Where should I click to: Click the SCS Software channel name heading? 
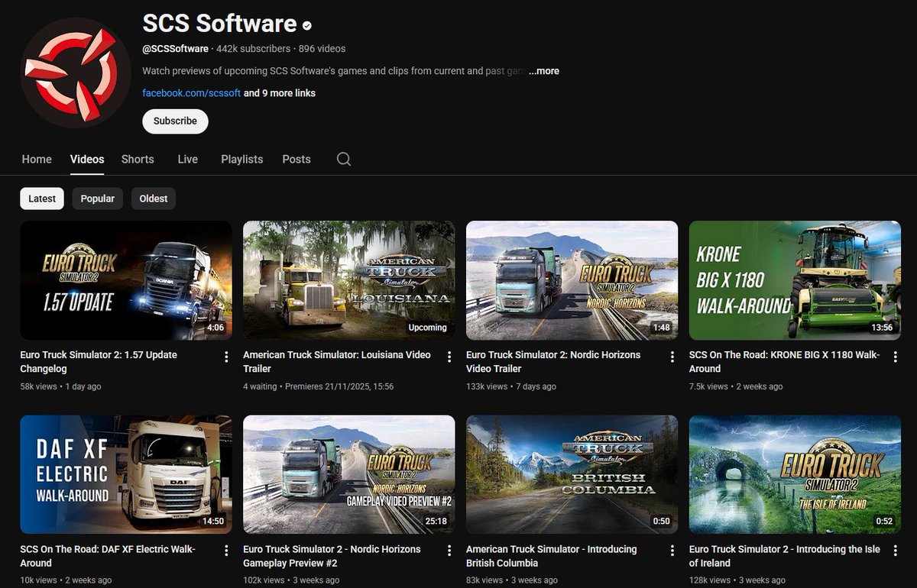(x=219, y=24)
